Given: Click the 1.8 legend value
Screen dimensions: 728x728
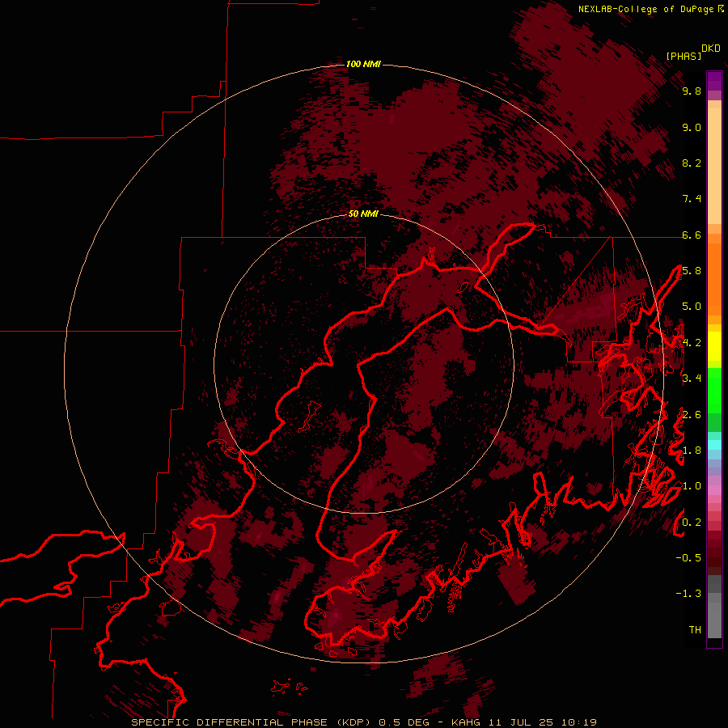Looking at the screenshot, I should coord(692,451).
